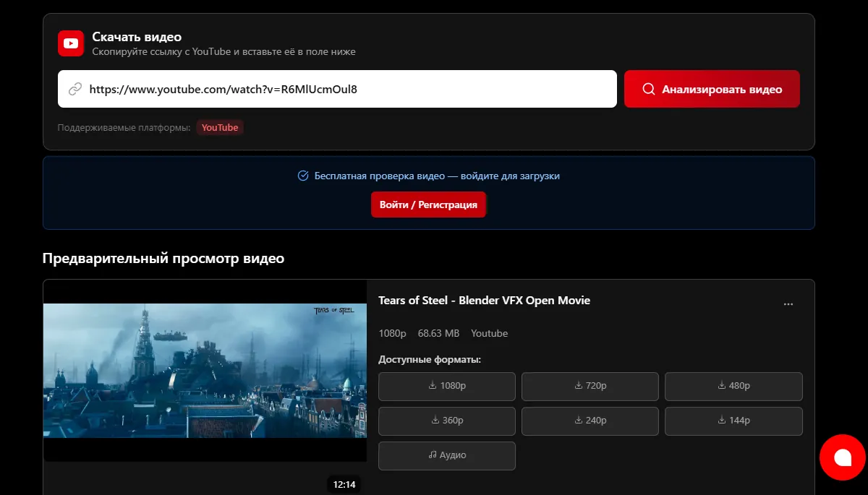Click the 1080p quality label beside the file size
Viewport: 868px width, 495px height.
click(x=392, y=333)
